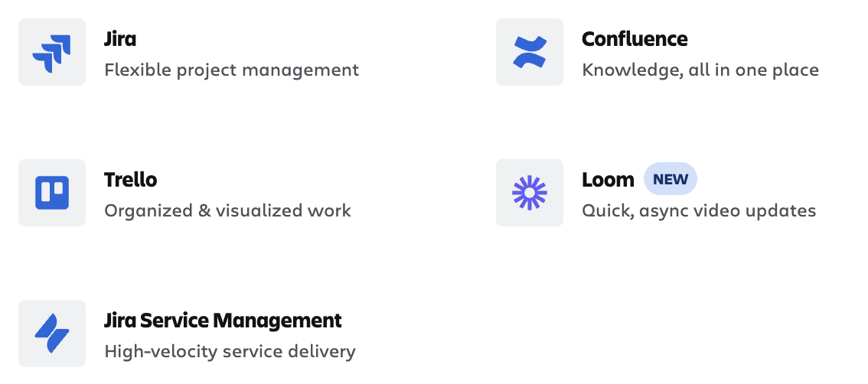
Task: Open the Confluence product title
Action: (x=635, y=39)
